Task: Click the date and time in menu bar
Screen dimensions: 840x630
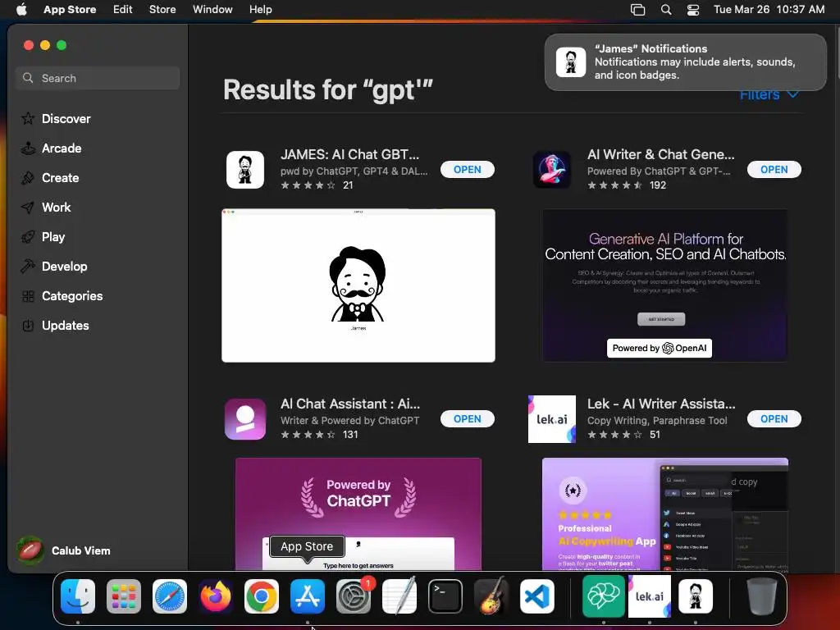Action: tap(769, 10)
